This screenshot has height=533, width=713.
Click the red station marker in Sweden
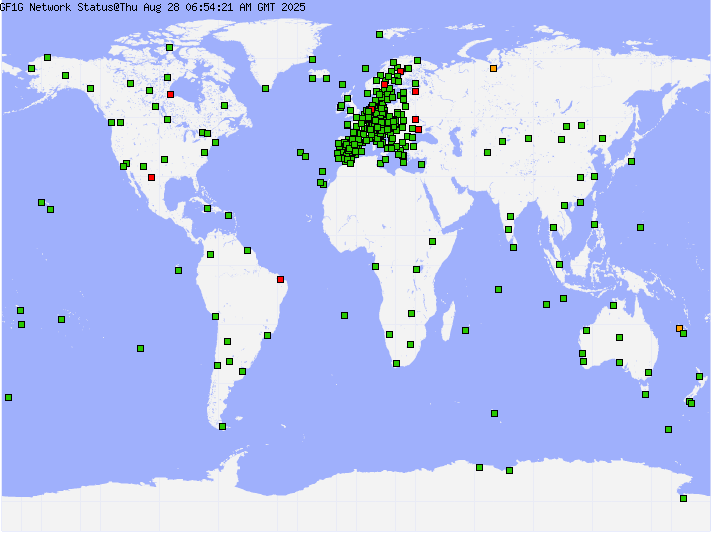(385, 85)
